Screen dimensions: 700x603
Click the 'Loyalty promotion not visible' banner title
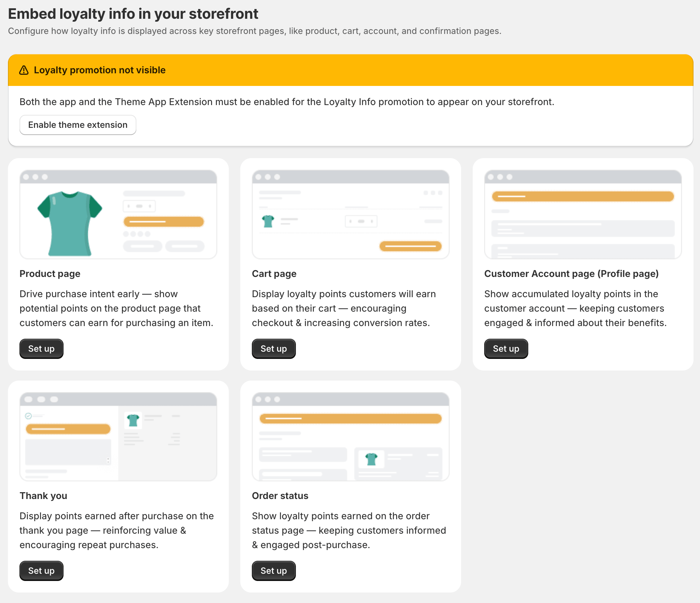(100, 70)
